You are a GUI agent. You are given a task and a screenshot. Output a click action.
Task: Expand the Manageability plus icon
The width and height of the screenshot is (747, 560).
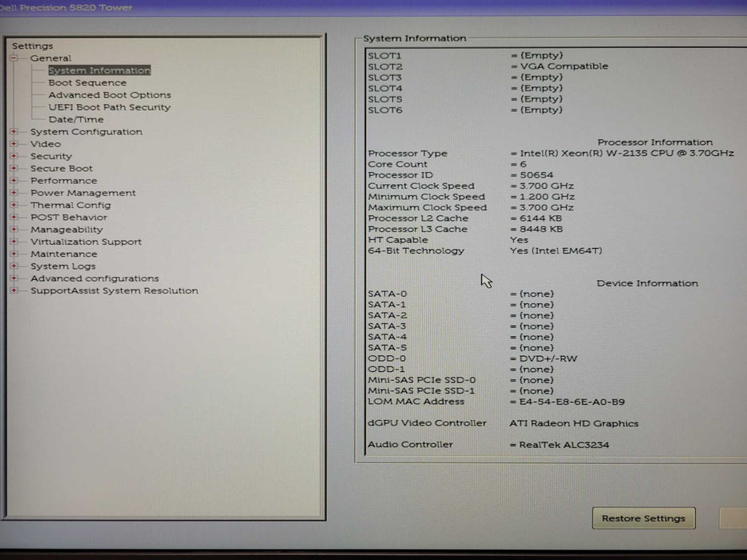14,230
